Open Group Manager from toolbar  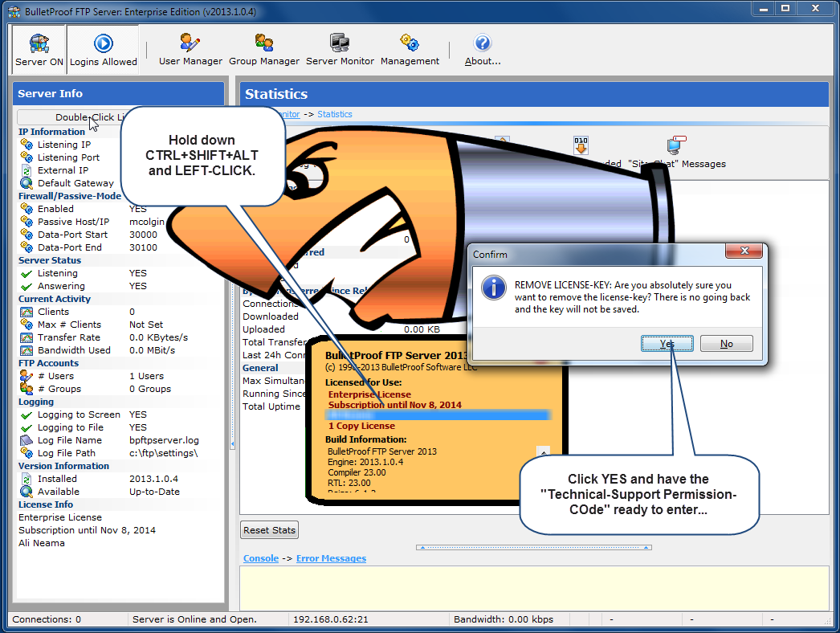click(264, 50)
